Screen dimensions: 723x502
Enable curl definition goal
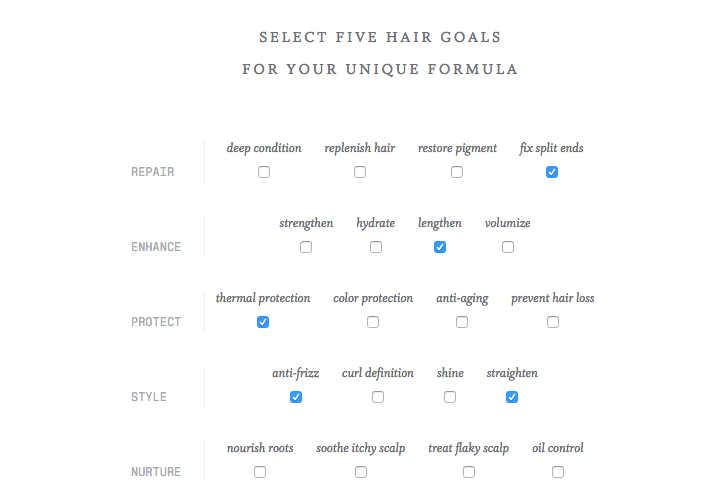tap(378, 397)
